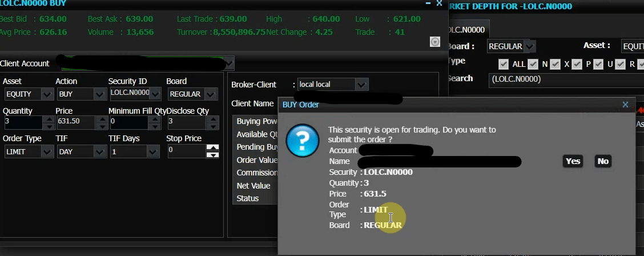The image size is (644, 256).
Task: Increase Minimum Fill Qty with up arrow
Action: [154, 119]
